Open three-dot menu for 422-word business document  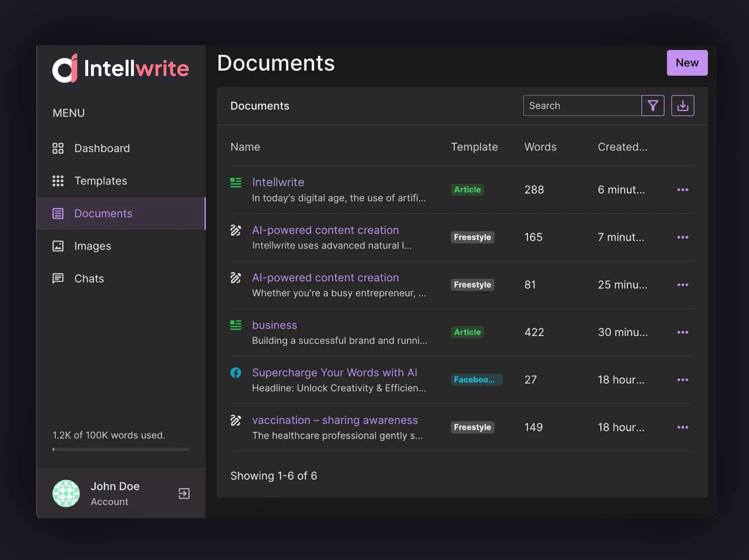[x=682, y=332]
